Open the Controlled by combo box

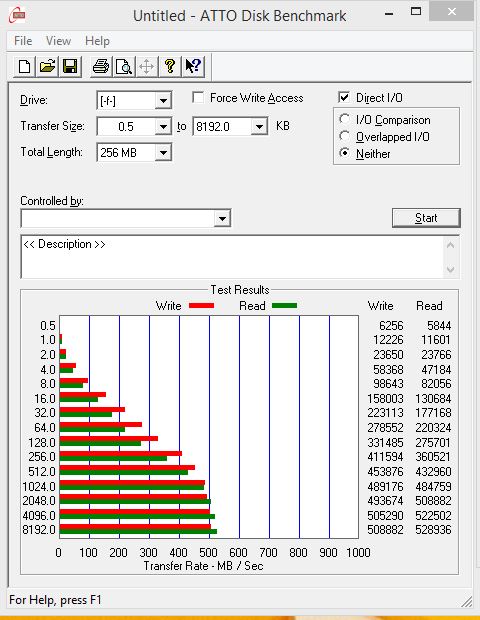[126, 218]
